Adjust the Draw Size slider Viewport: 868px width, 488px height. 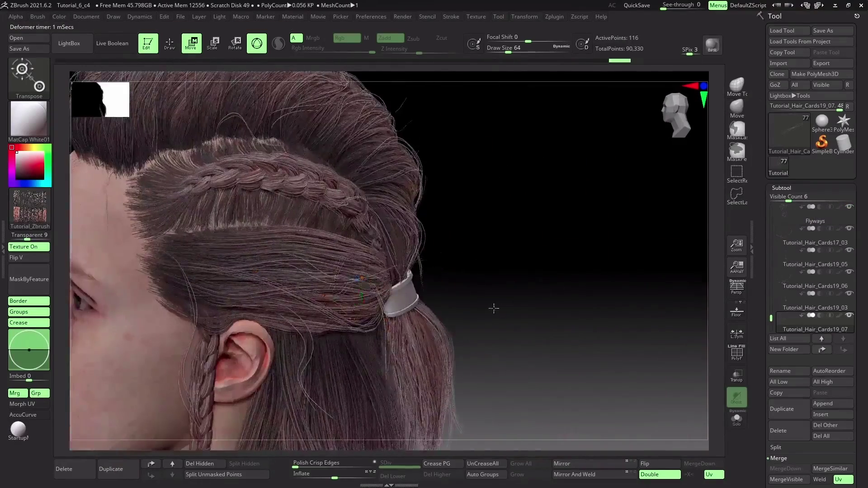(528, 48)
